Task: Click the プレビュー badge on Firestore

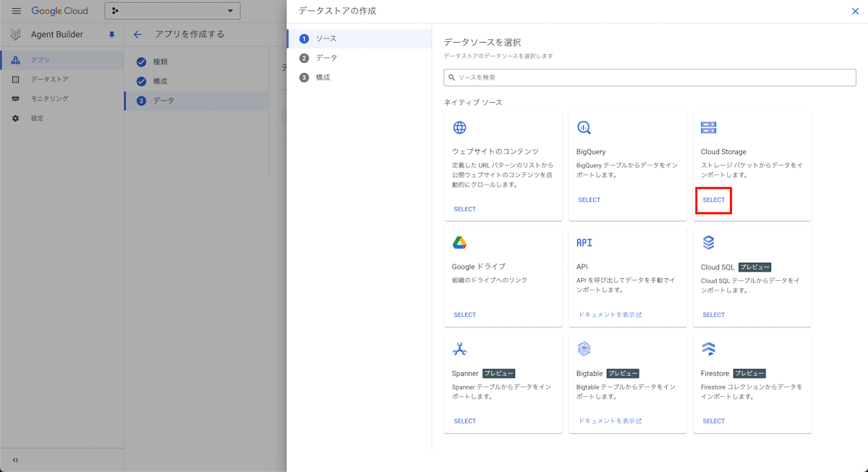Action: coord(749,374)
